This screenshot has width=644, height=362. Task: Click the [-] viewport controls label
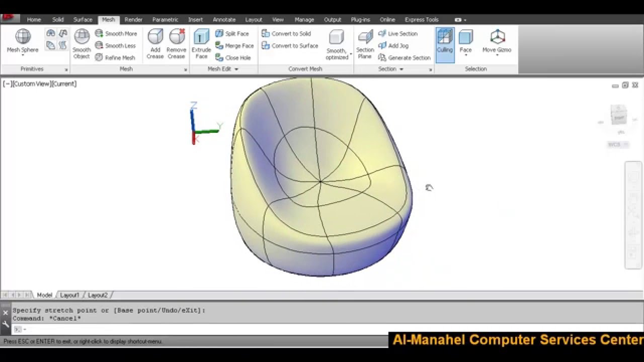click(x=7, y=84)
